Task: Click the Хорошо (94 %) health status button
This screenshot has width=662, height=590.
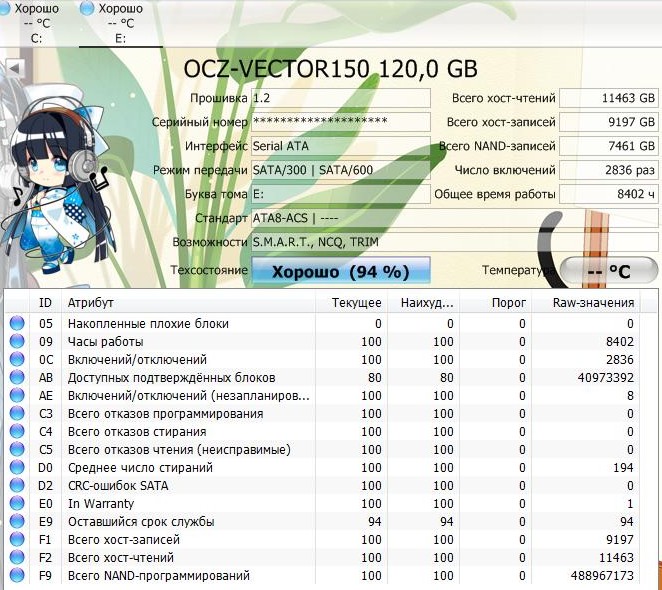Action: (x=341, y=271)
